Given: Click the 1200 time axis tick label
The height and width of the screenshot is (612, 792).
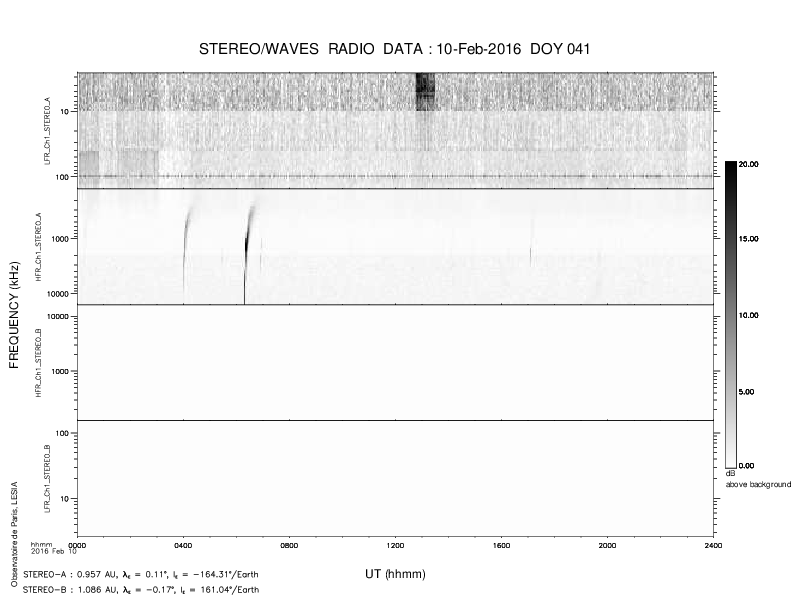Looking at the screenshot, I should [395, 545].
